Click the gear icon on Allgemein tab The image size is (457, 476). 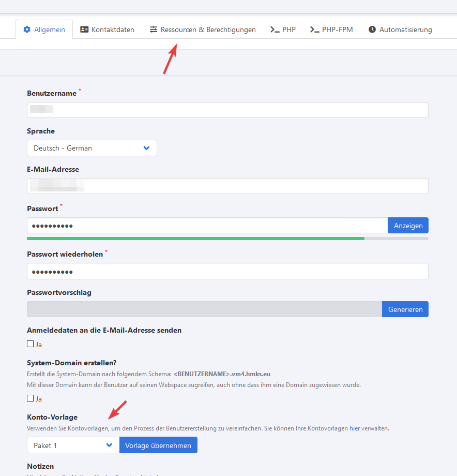pyautogui.click(x=27, y=29)
